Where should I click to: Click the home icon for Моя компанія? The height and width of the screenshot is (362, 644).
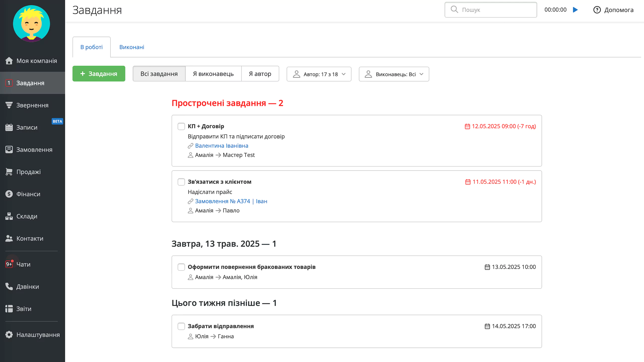click(9, 61)
